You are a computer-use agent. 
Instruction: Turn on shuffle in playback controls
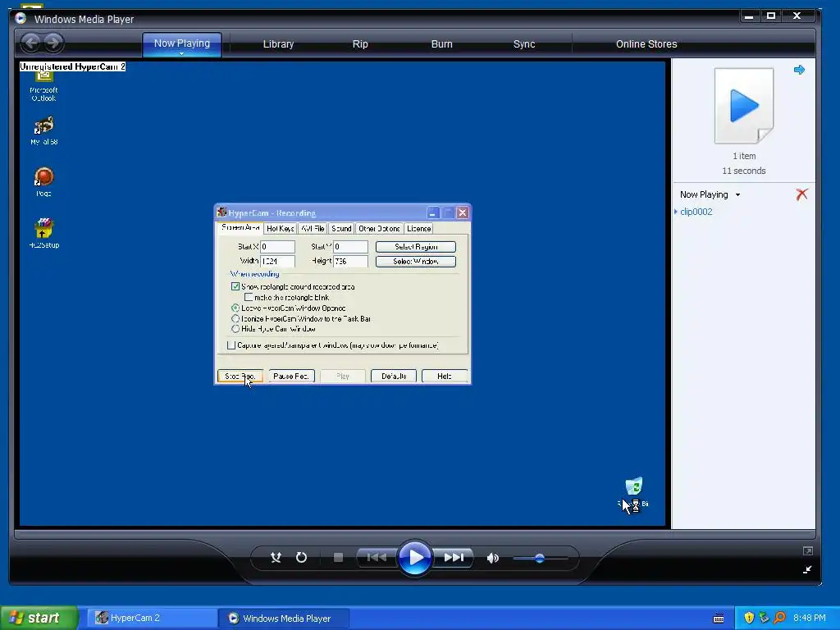click(276, 558)
